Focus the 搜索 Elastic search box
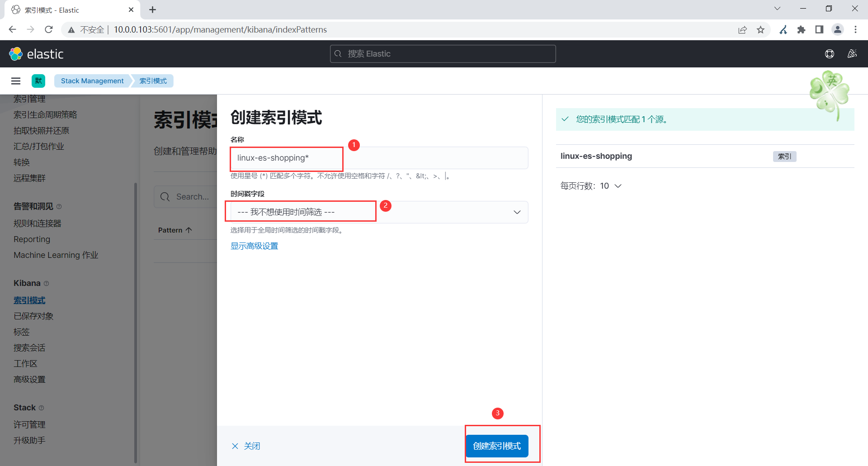Viewport: 868px width, 466px height. 443,54
